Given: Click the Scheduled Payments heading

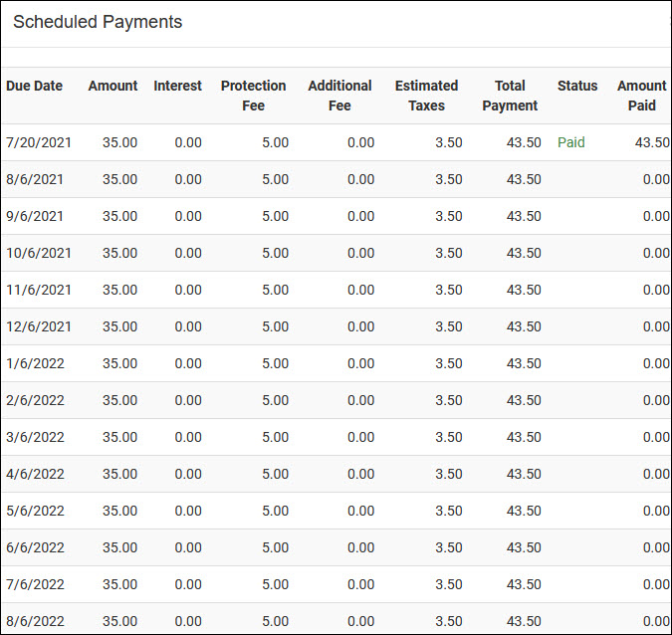Looking at the screenshot, I should (x=98, y=22).
